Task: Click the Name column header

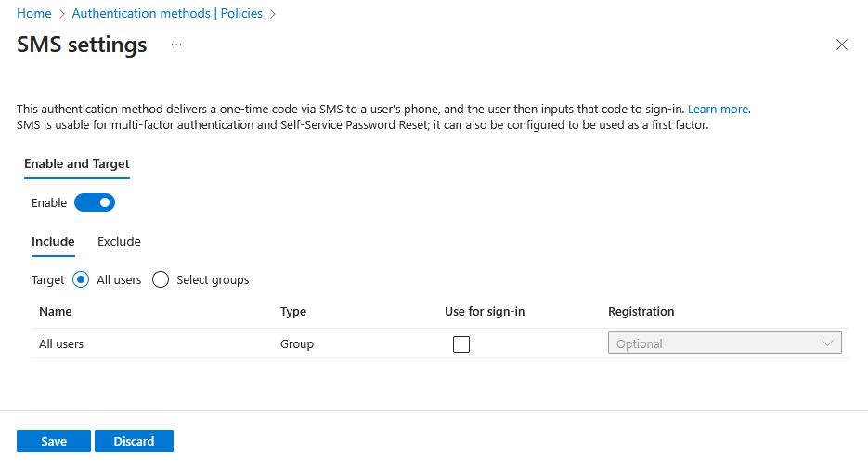Action: [x=56, y=311]
